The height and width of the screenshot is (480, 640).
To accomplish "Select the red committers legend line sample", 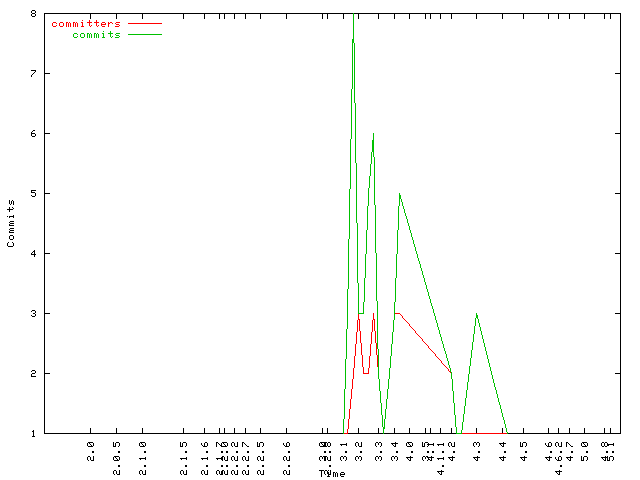I will 145,23.
